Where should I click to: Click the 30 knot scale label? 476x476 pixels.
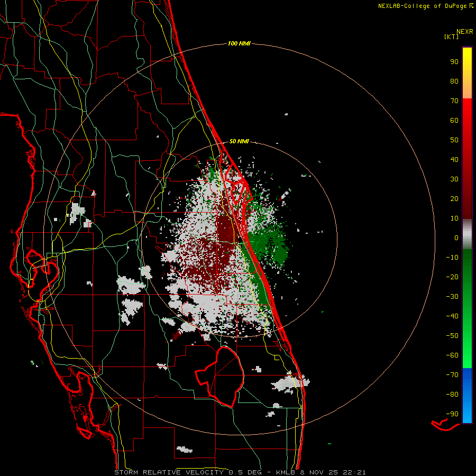pyautogui.click(x=454, y=179)
